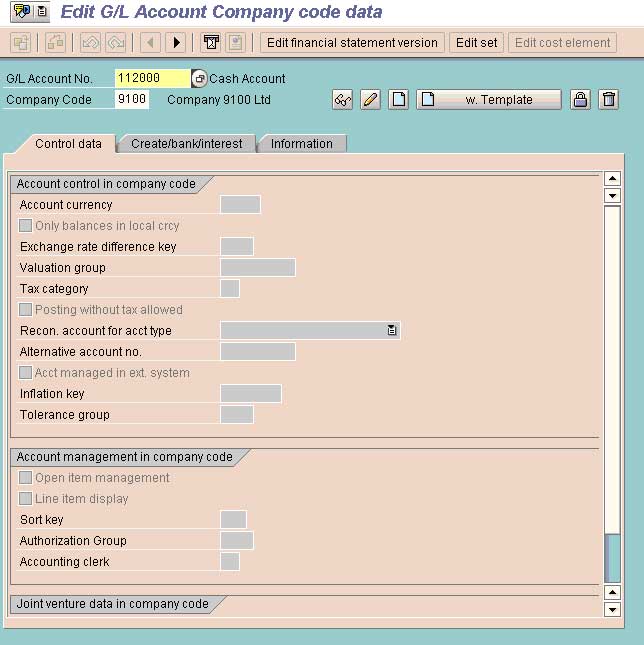The height and width of the screenshot is (645, 644).
Task: Click the top scroll up arrow
Action: coord(612,179)
